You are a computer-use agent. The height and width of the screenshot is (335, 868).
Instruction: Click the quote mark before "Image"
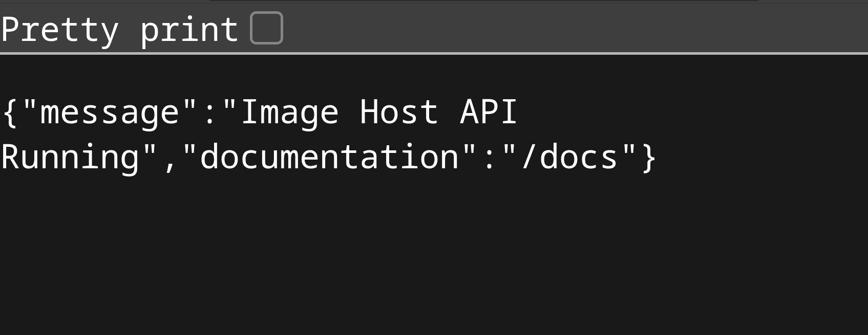click(x=229, y=105)
